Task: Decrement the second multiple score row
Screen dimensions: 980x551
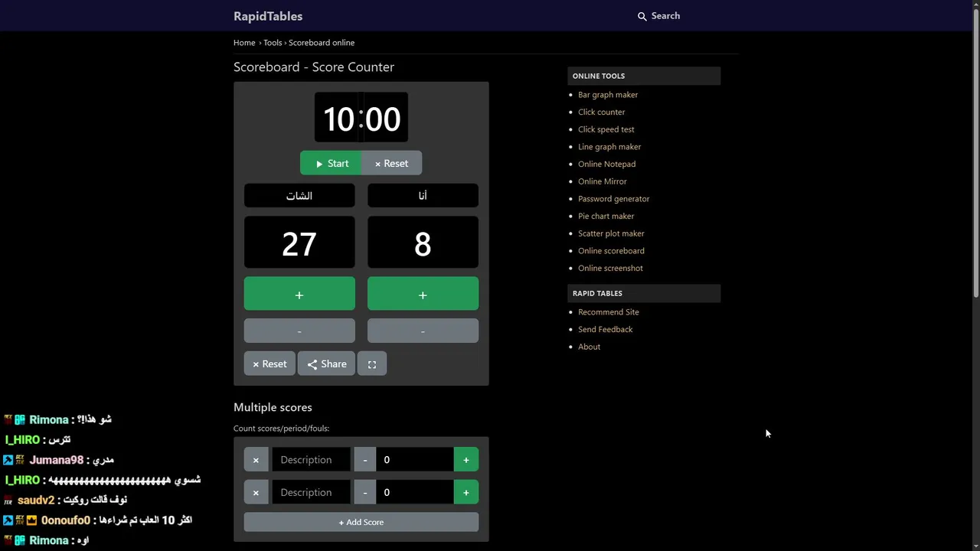Action: tap(365, 492)
